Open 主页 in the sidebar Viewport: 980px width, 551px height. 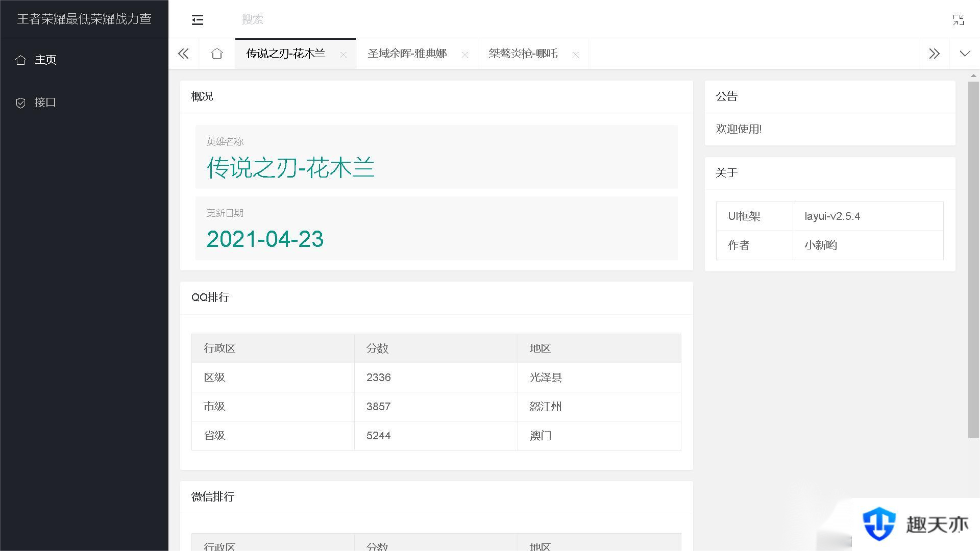pos(84,60)
